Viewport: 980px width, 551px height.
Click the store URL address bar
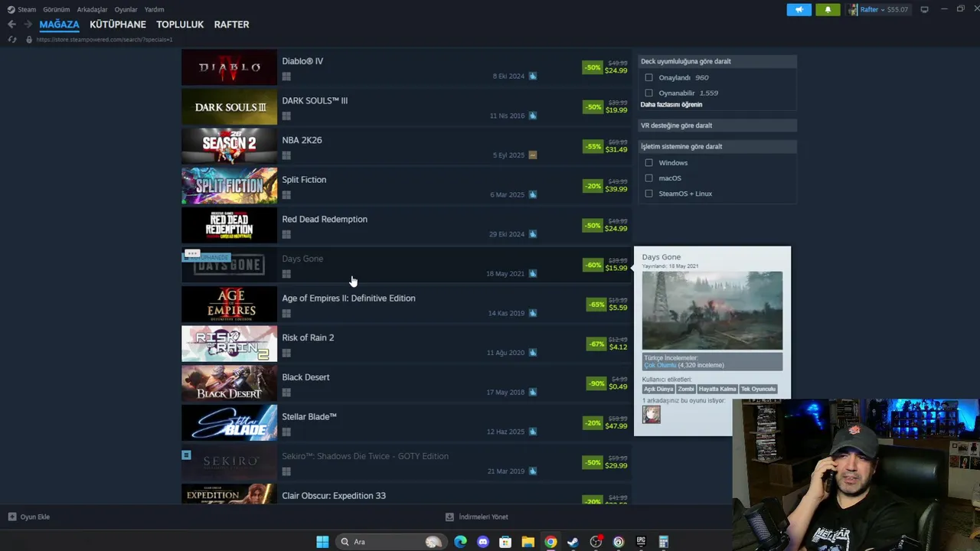(x=104, y=39)
